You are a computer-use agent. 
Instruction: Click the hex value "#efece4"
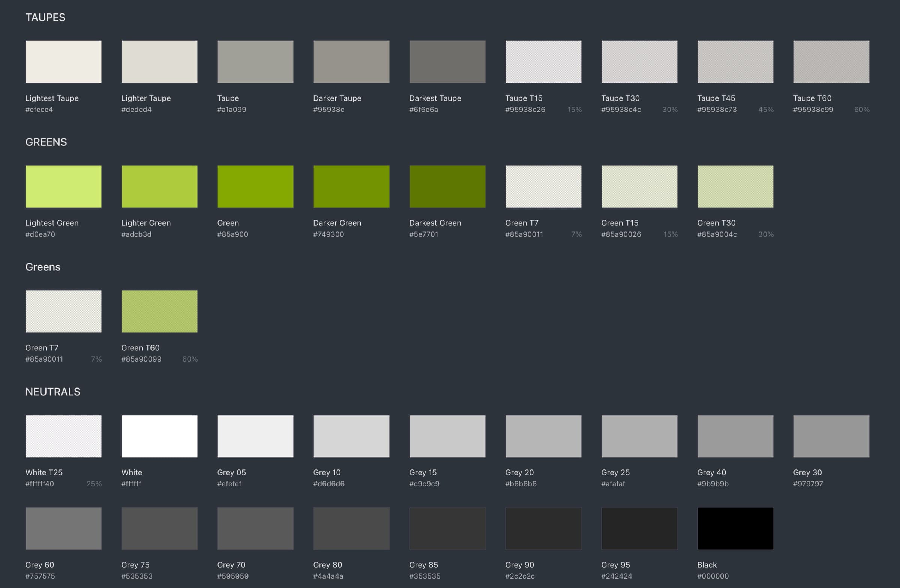pyautogui.click(x=39, y=109)
